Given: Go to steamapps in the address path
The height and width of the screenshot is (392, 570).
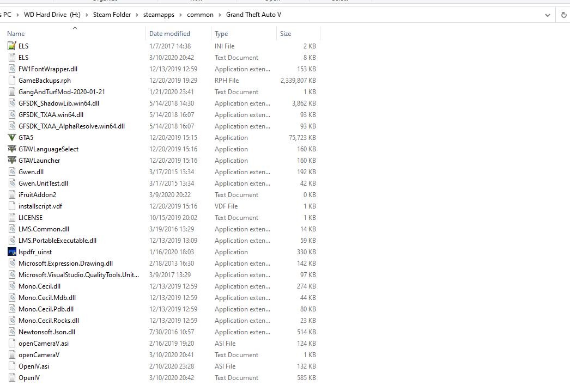Looking at the screenshot, I should pyautogui.click(x=159, y=15).
